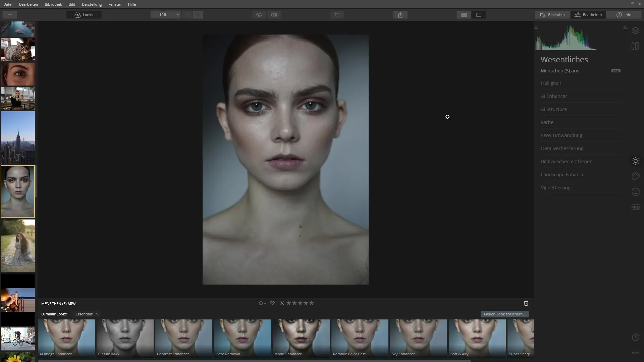Apply the Soft & Airy look
The width and height of the screenshot is (644, 362).
click(x=477, y=338)
